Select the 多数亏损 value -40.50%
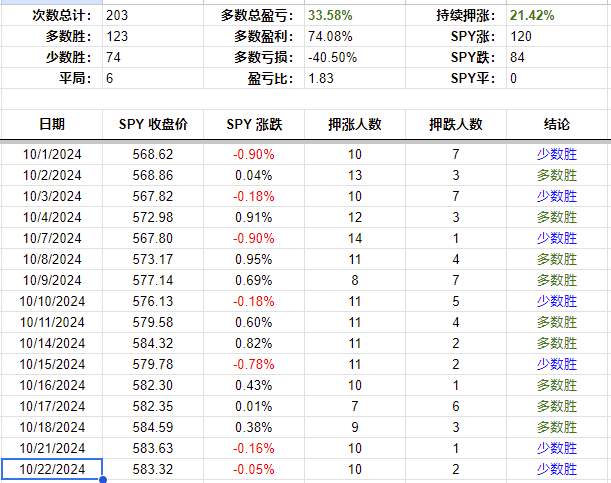The height and width of the screenshot is (483, 611). (x=355, y=58)
